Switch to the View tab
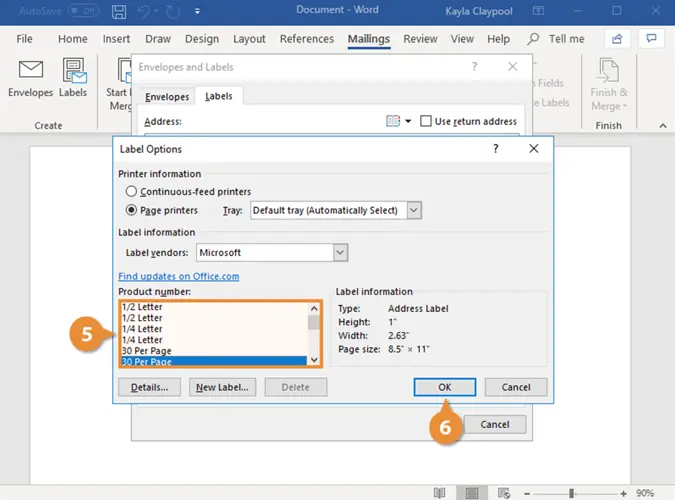 point(462,39)
